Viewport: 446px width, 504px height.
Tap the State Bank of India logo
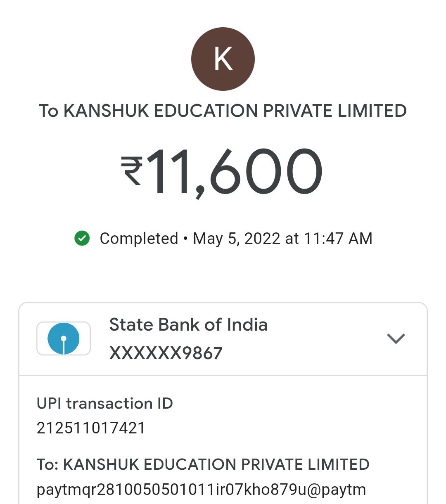pos(64,338)
